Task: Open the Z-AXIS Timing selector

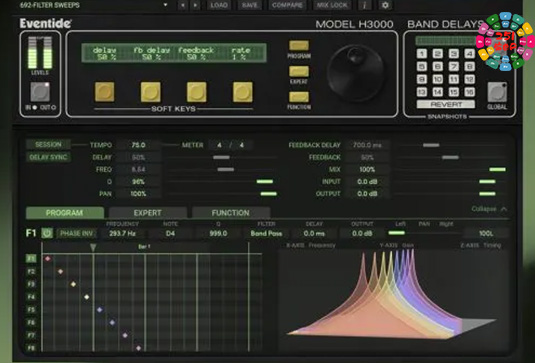Action: click(x=480, y=245)
